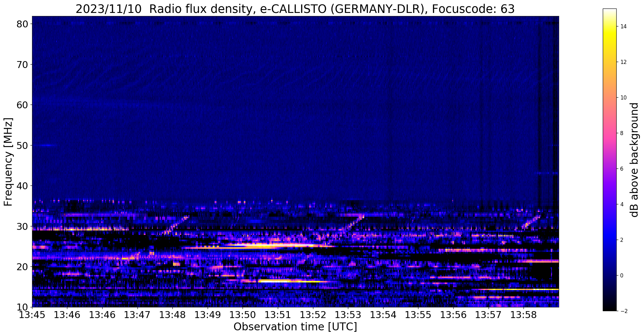This screenshot has width=644, height=336.
Task: Pick the 8 dB colorbar tick label
Action: (621, 133)
